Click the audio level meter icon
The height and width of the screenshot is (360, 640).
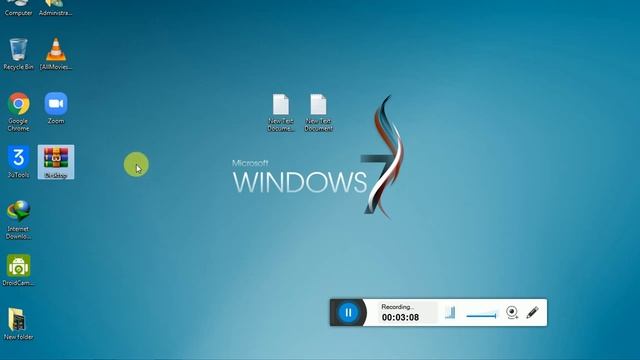pyautogui.click(x=450, y=313)
